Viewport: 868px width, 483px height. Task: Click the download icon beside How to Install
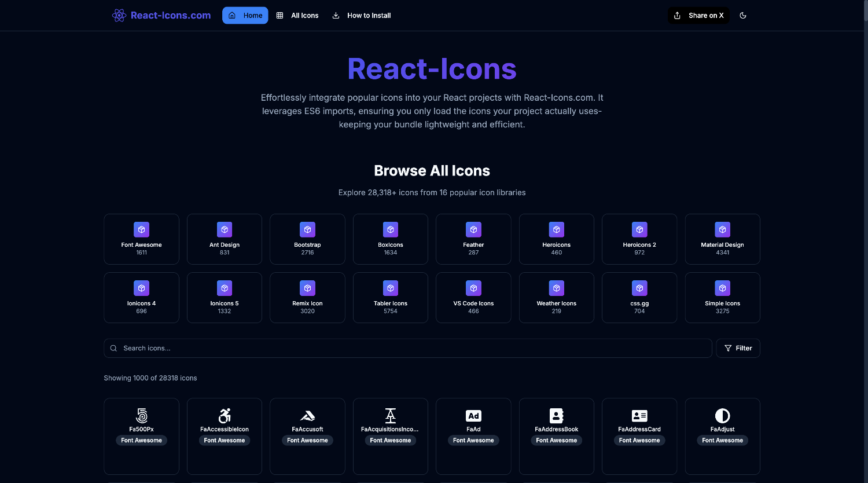pos(336,16)
